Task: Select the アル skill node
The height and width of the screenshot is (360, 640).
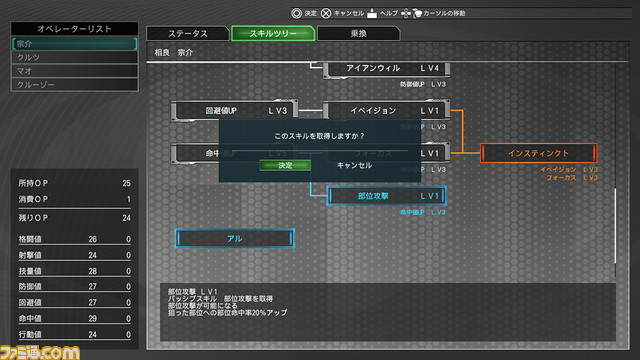Action: (235, 238)
